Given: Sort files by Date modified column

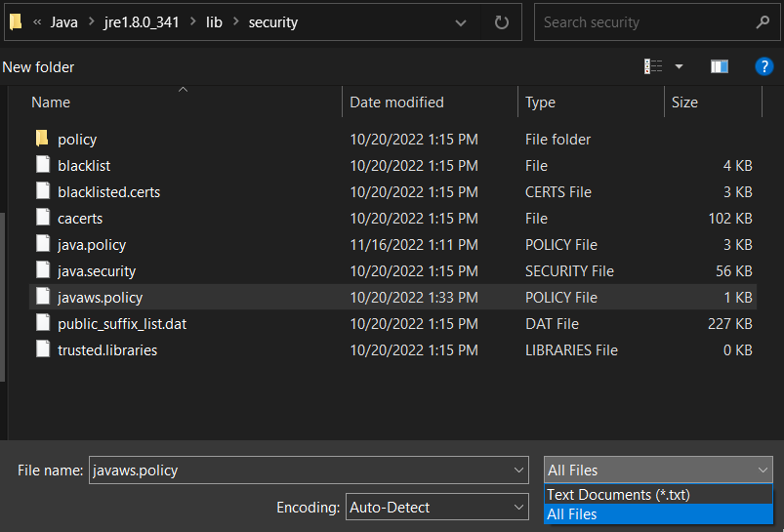Looking at the screenshot, I should (x=396, y=102).
